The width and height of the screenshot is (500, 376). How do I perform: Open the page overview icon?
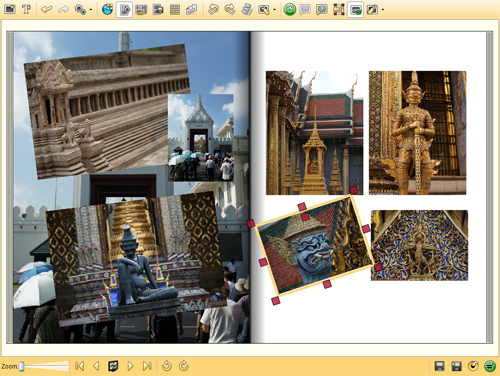click(113, 366)
